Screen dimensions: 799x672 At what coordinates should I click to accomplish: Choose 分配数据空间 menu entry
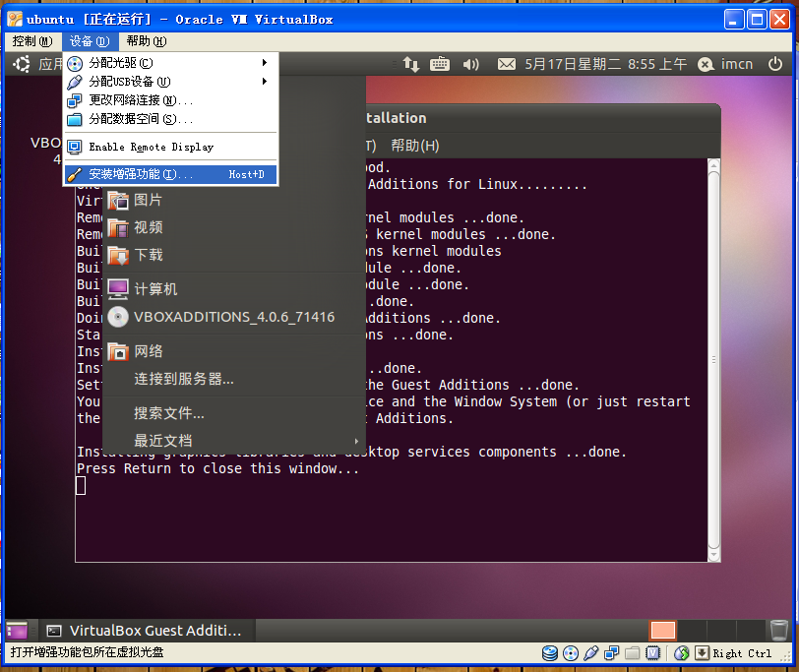click(170, 119)
